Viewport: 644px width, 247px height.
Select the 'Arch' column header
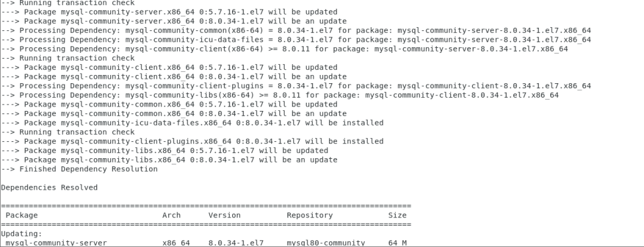171,215
